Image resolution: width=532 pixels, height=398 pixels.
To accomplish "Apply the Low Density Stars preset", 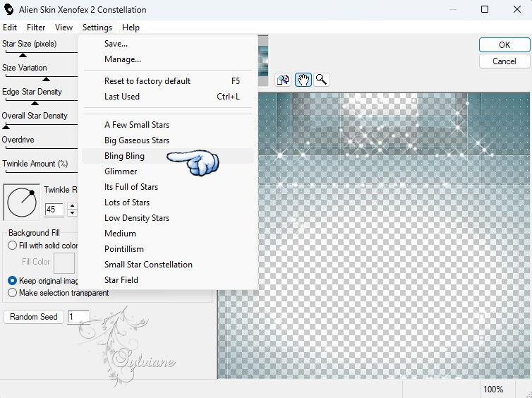I will pyautogui.click(x=168, y=218).
